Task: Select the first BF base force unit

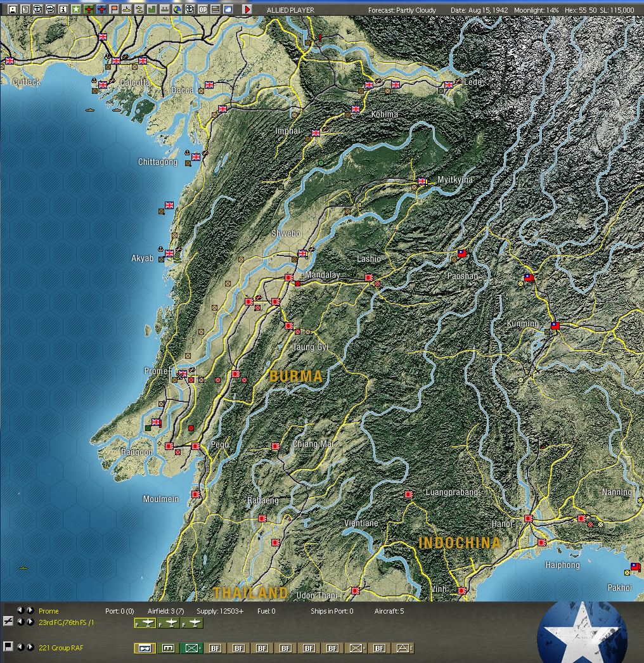Action: pos(216,648)
